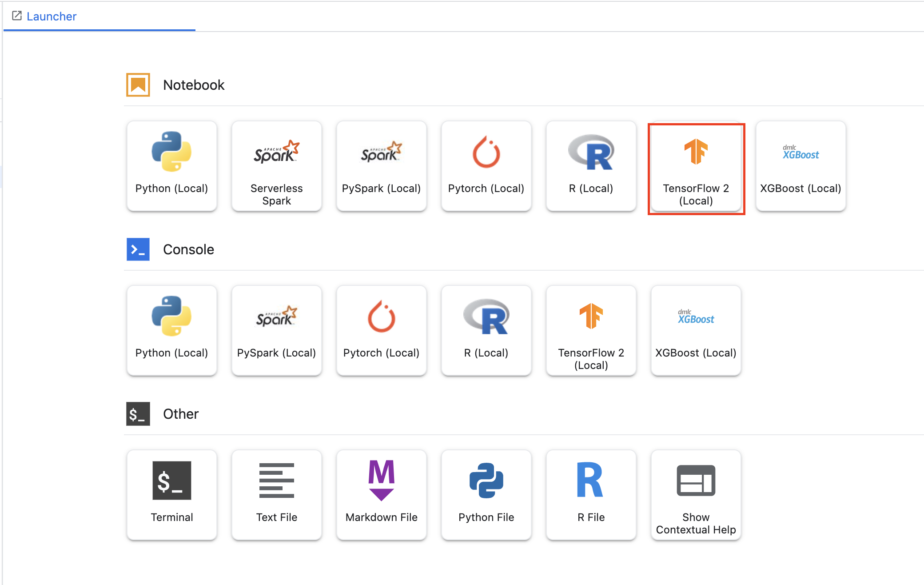Create a new Markdown File
This screenshot has height=585, width=924.
[381, 495]
